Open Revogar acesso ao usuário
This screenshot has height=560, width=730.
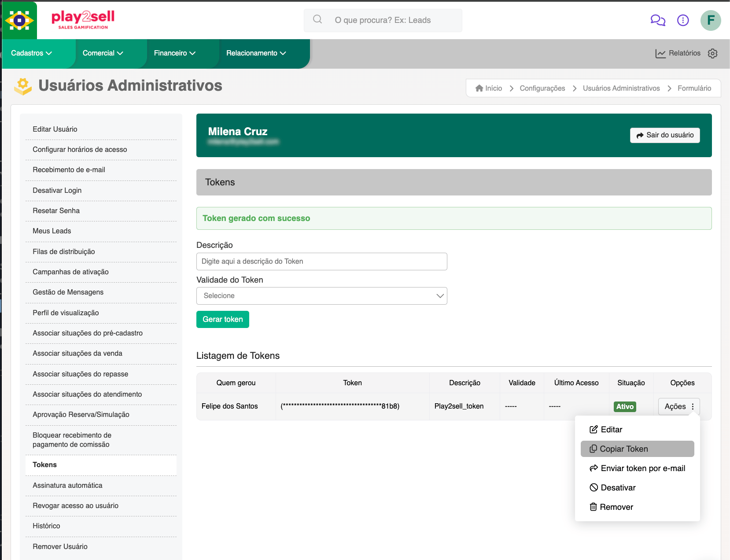pos(101,506)
